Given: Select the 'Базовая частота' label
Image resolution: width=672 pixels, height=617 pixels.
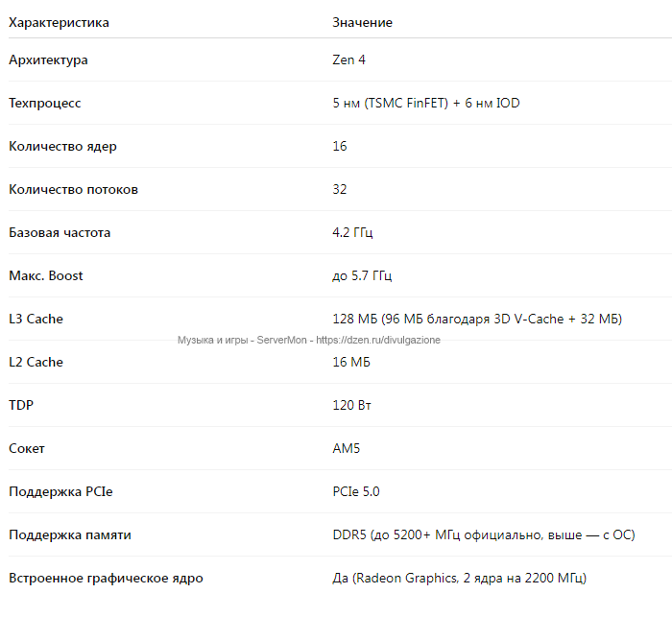Looking at the screenshot, I should 60,232.
